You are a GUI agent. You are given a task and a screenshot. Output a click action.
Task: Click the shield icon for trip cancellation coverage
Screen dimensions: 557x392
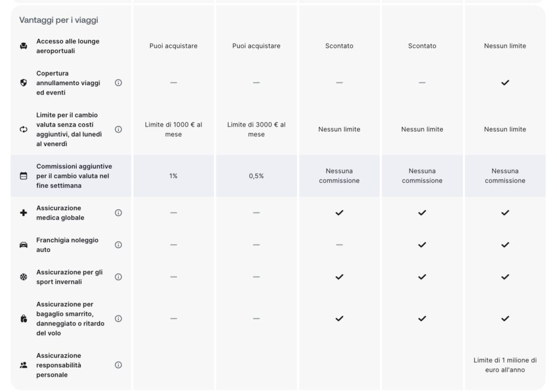pyautogui.click(x=22, y=83)
